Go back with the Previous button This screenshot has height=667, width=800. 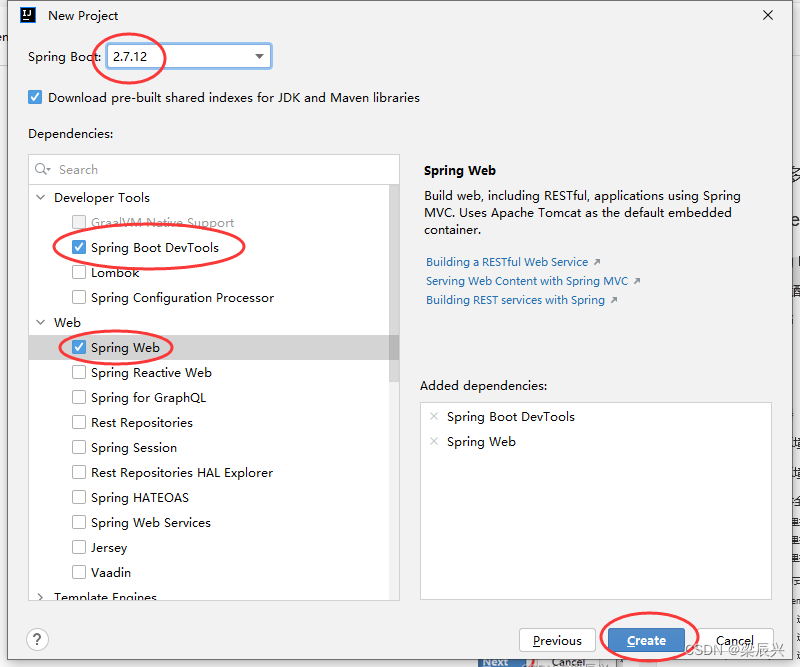coord(557,640)
